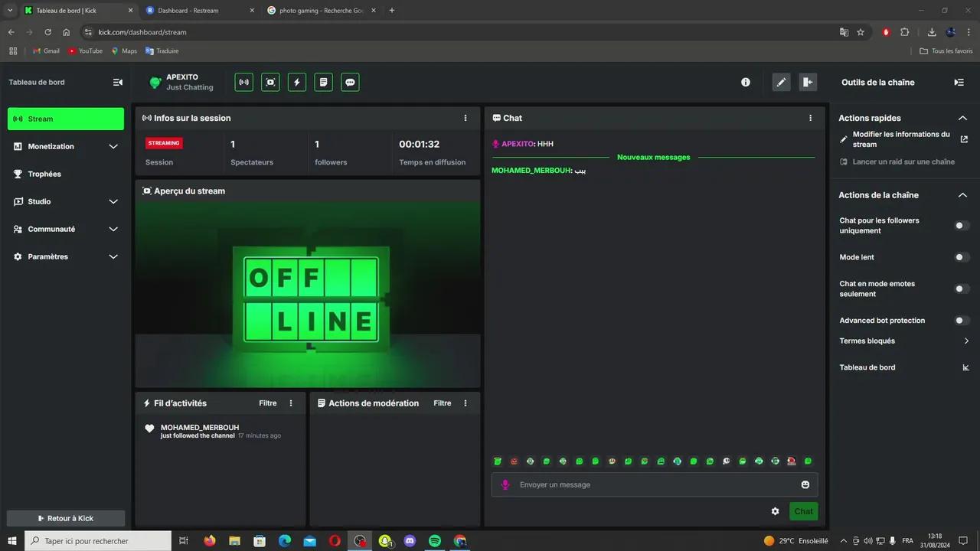Open chat settings gear icon
This screenshot has width=980, height=551.
(x=775, y=511)
